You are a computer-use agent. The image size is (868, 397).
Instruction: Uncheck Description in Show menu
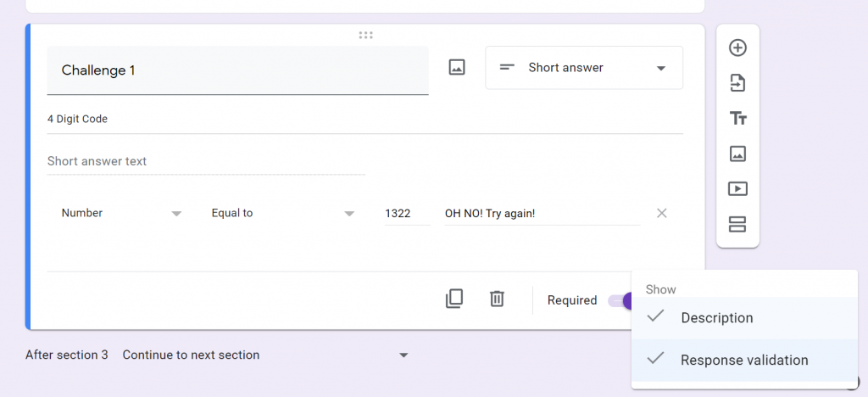click(x=744, y=318)
